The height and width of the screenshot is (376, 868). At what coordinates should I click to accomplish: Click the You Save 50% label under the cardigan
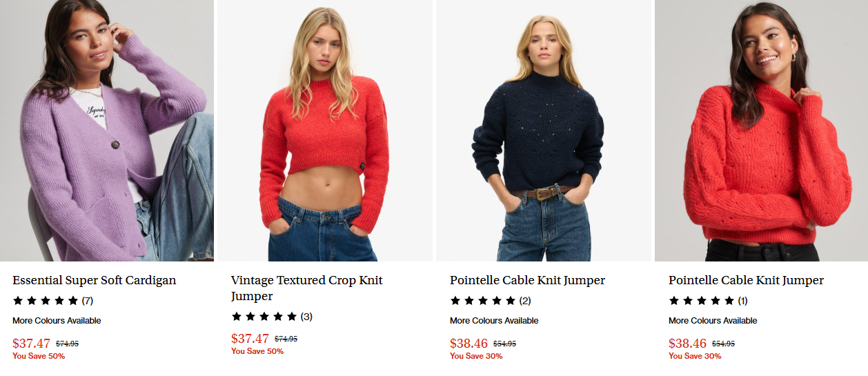(39, 356)
